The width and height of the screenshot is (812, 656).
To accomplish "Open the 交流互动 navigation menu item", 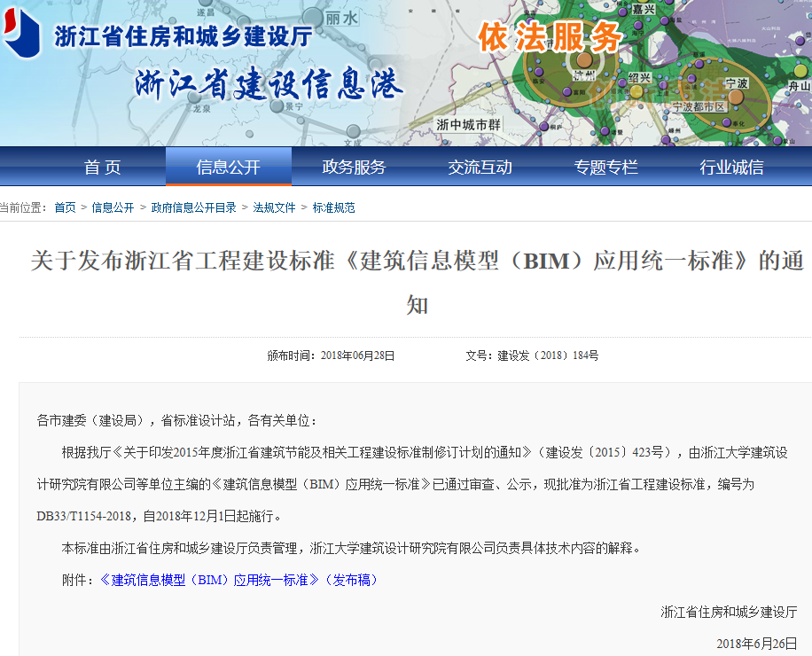I will click(x=480, y=167).
